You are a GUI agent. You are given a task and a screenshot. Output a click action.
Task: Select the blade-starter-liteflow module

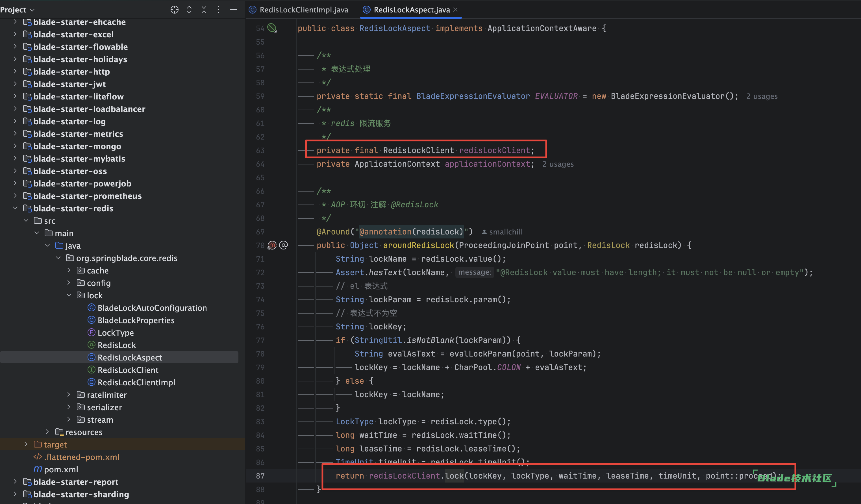pos(78,96)
